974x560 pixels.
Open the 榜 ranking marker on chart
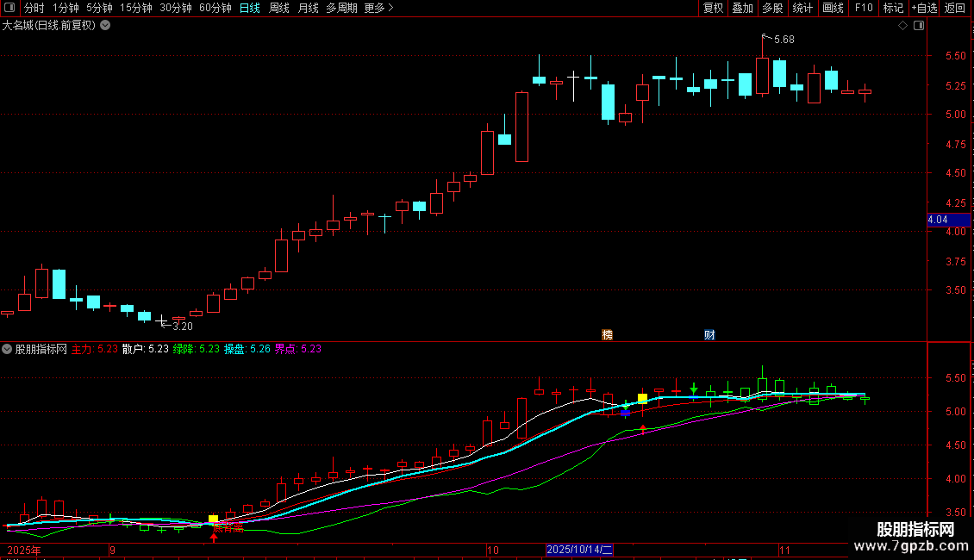[608, 334]
